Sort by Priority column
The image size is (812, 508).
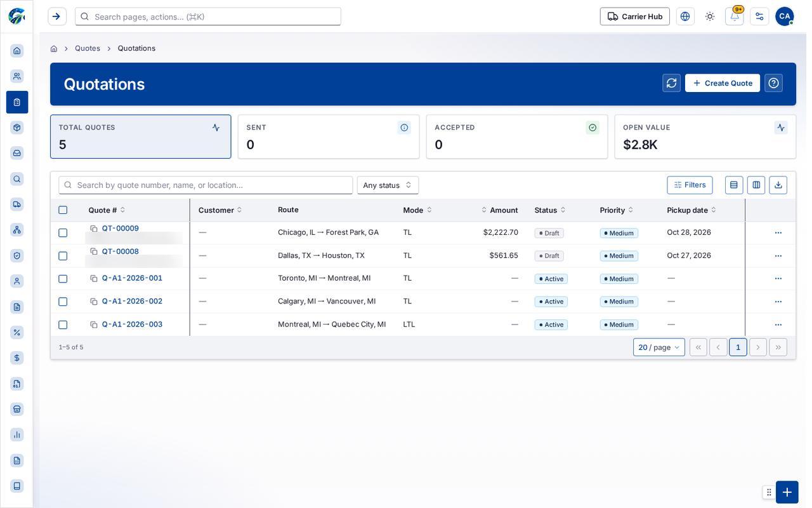[x=617, y=210]
